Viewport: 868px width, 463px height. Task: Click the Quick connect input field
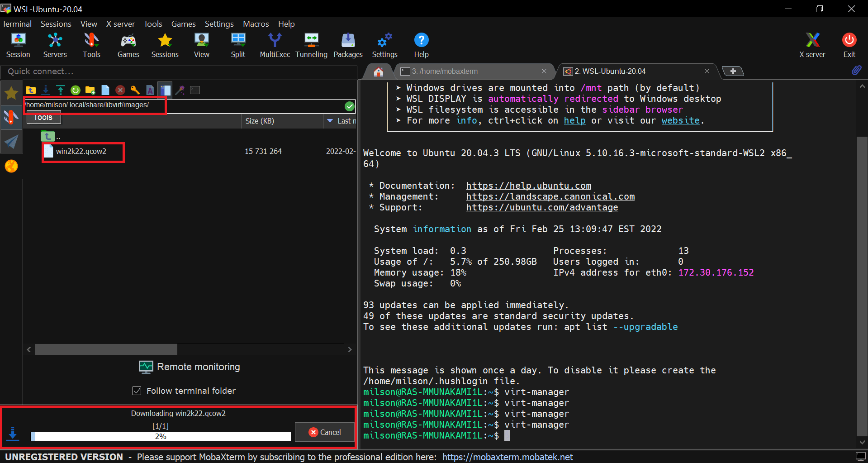click(x=179, y=72)
